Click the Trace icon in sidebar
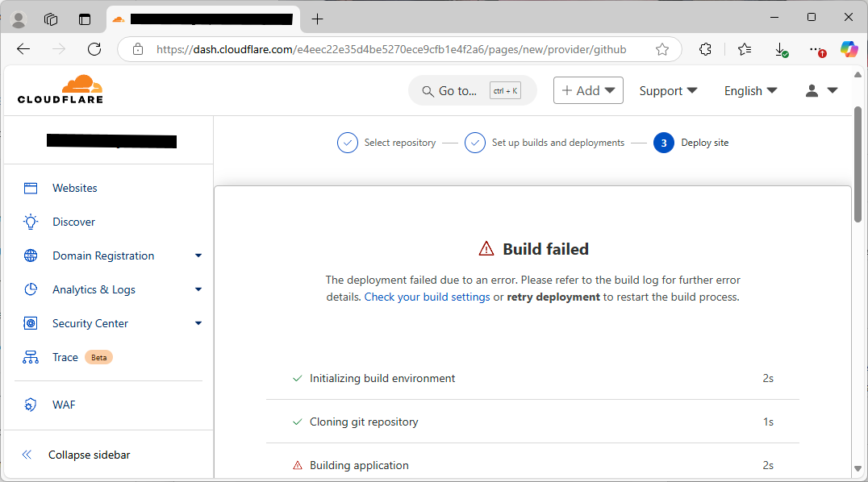Screen dimensions: 868x482 coord(30,356)
